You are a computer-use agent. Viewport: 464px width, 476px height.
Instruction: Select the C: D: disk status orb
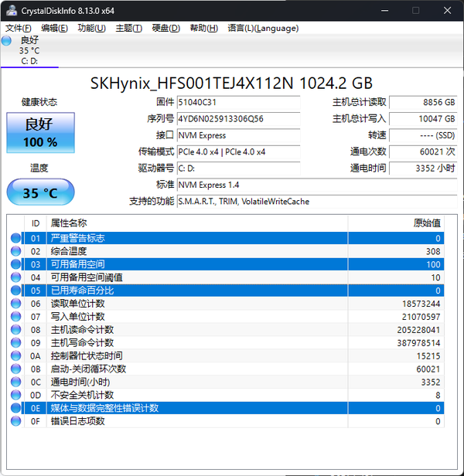point(6,41)
